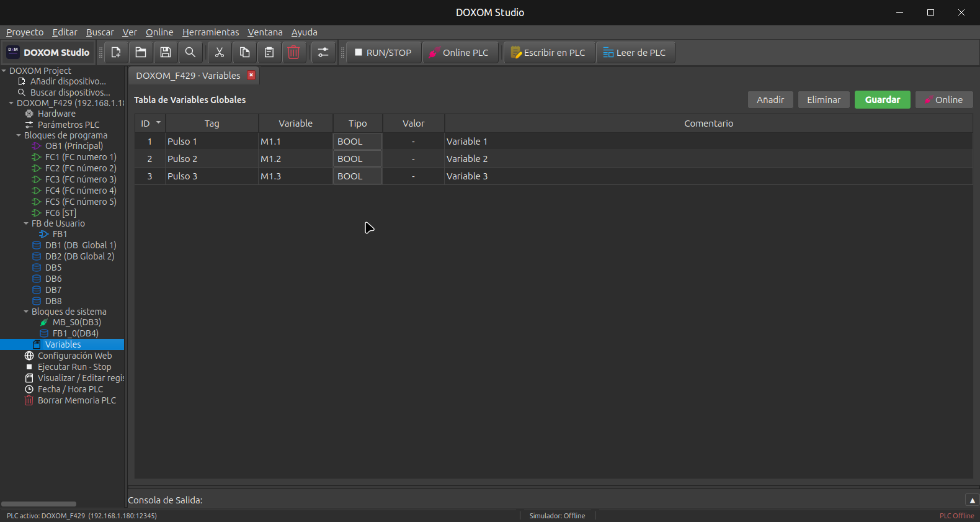Click Añadir dispositivo... in tree
980x522 pixels.
point(68,81)
